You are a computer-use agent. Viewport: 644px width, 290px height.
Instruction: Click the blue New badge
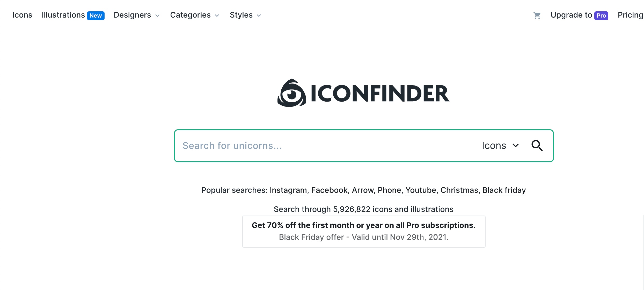(96, 16)
